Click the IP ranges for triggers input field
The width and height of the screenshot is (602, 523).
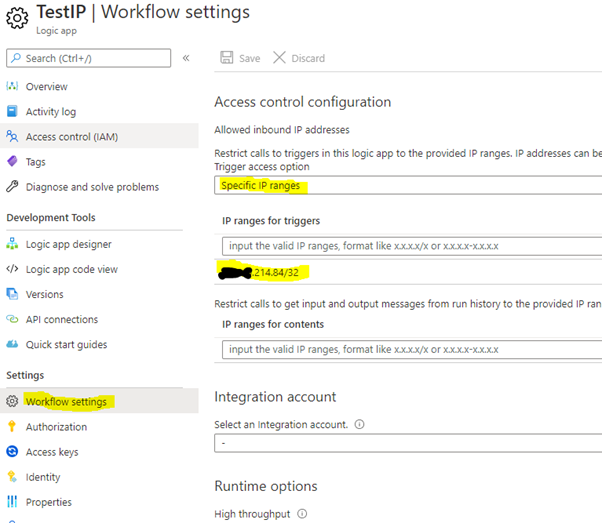coord(412,246)
